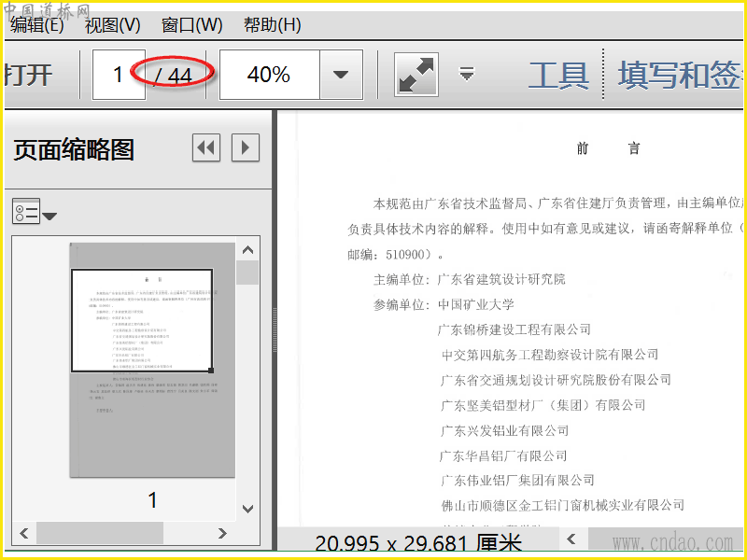Viewport: 747px width, 560px height.
Task: Click the text 广东华昌铝厂有限公司
Action: (503, 455)
